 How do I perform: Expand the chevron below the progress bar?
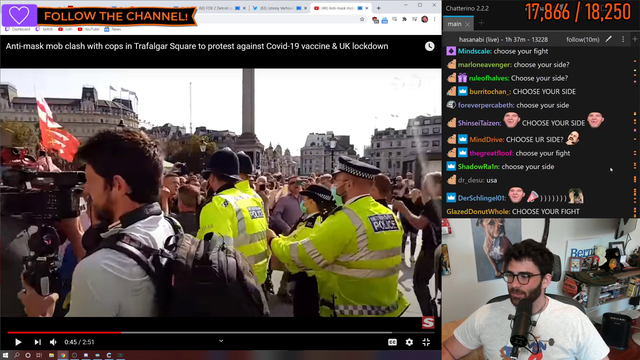[x=221, y=341]
